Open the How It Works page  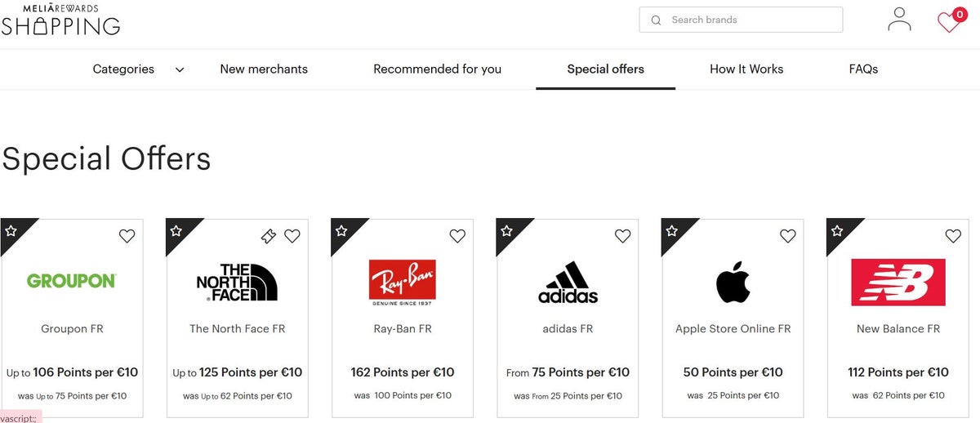(x=746, y=69)
